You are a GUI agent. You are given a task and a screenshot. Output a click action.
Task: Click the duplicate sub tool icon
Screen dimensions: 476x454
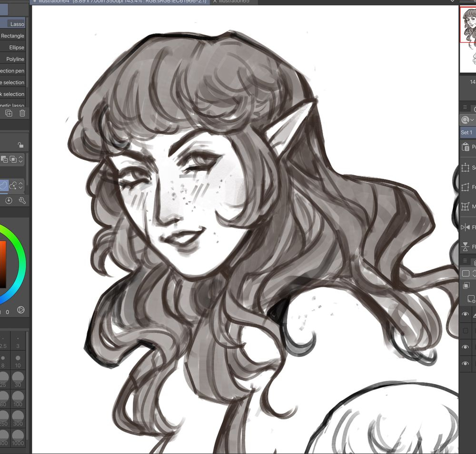coord(9,113)
